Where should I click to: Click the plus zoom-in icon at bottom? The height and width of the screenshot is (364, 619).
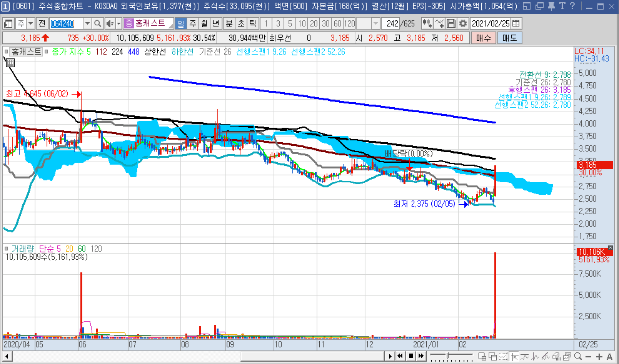point(599,356)
